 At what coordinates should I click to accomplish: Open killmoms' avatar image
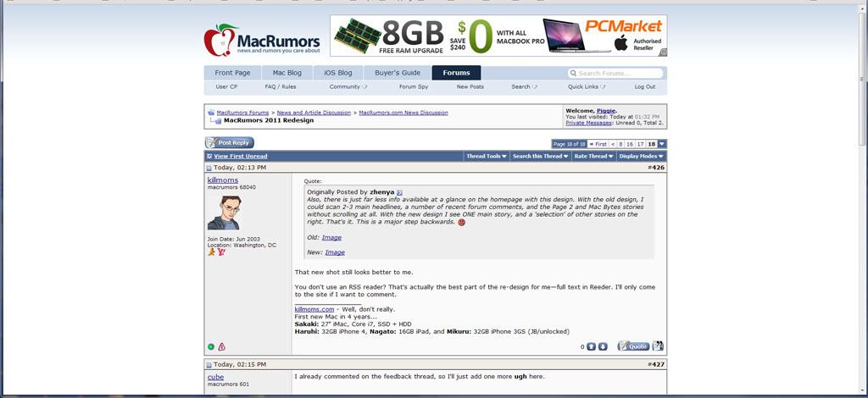(x=224, y=213)
